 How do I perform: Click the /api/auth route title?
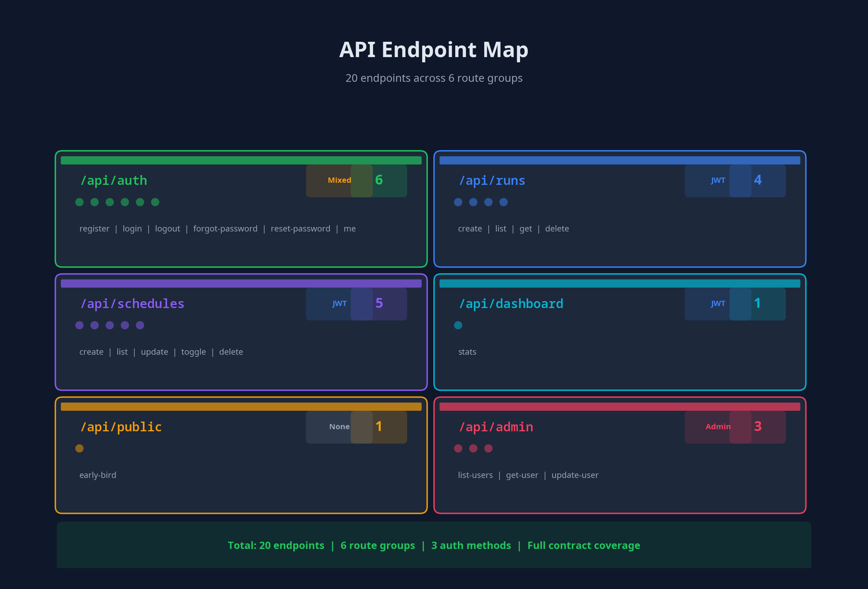coord(114,181)
